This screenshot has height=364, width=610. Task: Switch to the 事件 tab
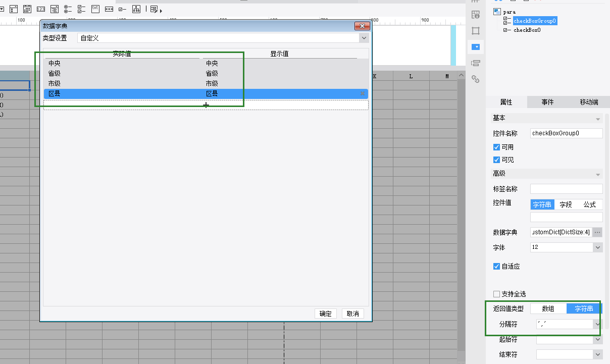coord(547,102)
